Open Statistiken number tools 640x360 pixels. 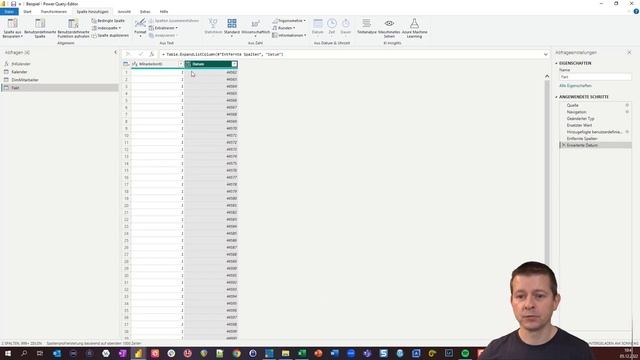pyautogui.click(x=213, y=27)
